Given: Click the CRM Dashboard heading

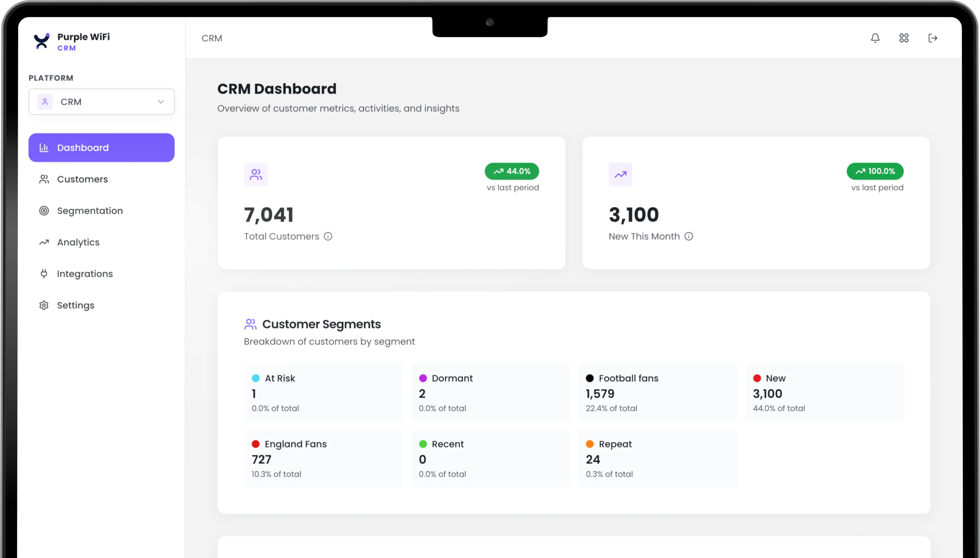Looking at the screenshot, I should (277, 89).
